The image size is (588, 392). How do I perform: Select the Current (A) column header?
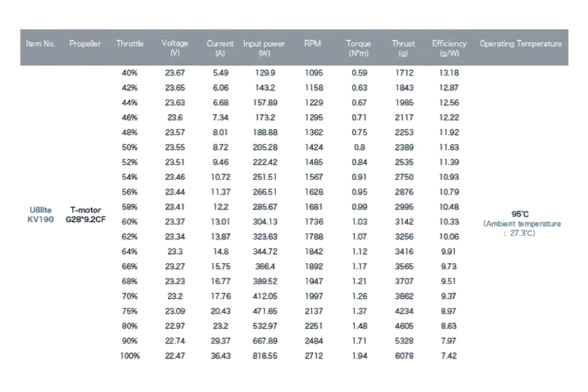[x=220, y=48]
